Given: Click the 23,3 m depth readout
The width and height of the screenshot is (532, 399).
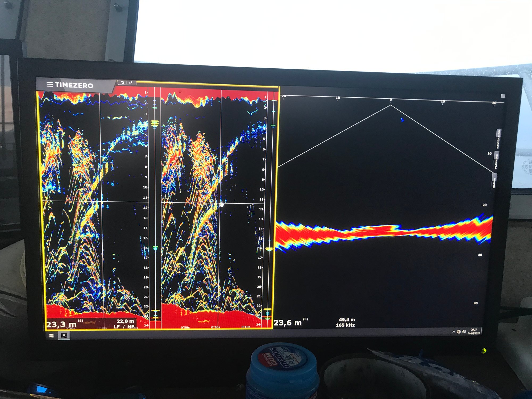Looking at the screenshot, I should [x=62, y=324].
